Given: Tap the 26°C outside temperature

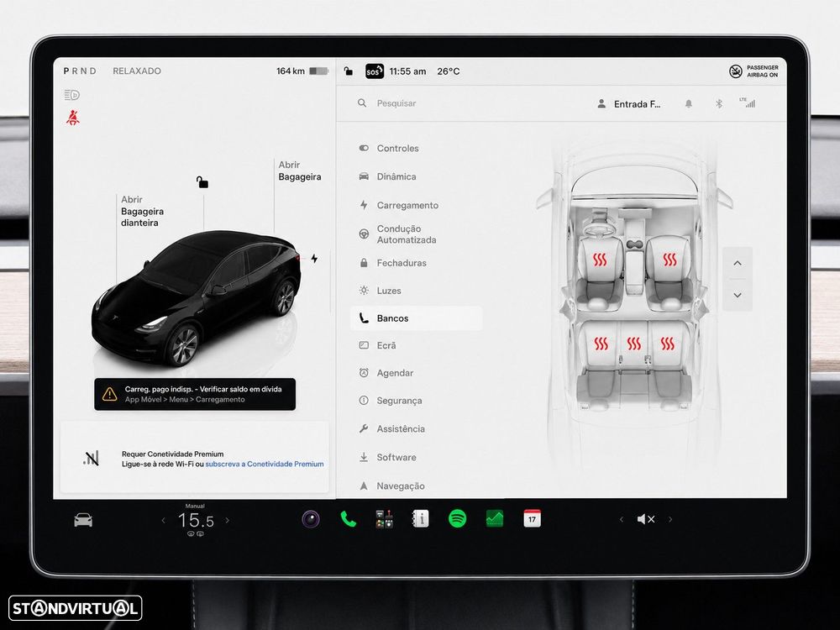Looking at the screenshot, I should 449,71.
